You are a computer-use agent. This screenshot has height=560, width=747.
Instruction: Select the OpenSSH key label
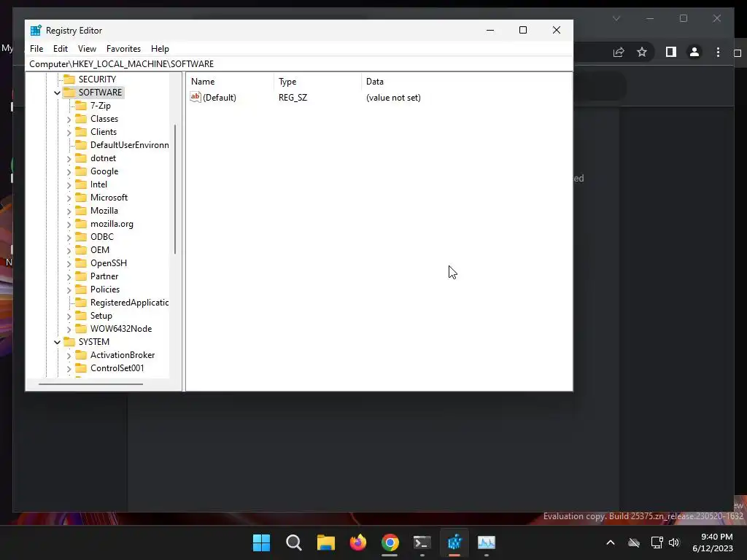(109, 262)
